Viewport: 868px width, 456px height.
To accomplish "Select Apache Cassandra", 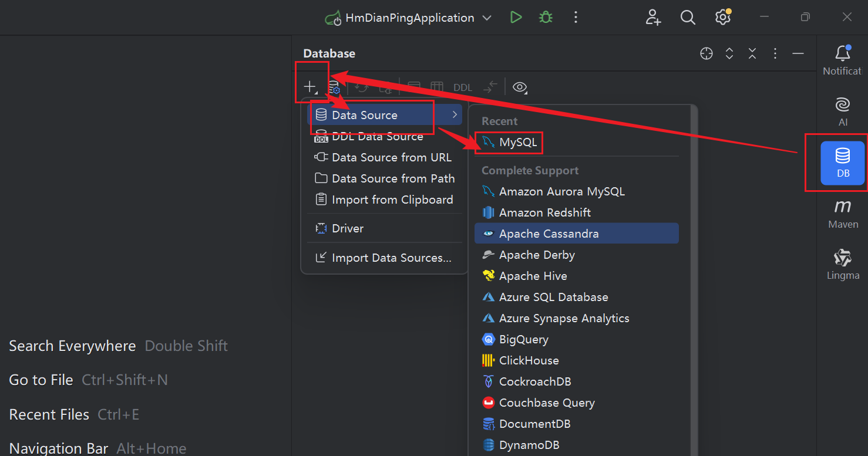I will 577,234.
